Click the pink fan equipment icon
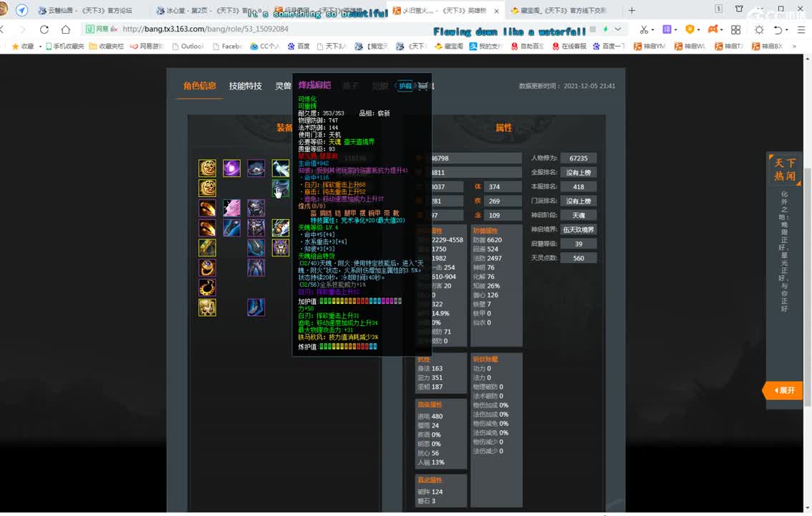 231,207
